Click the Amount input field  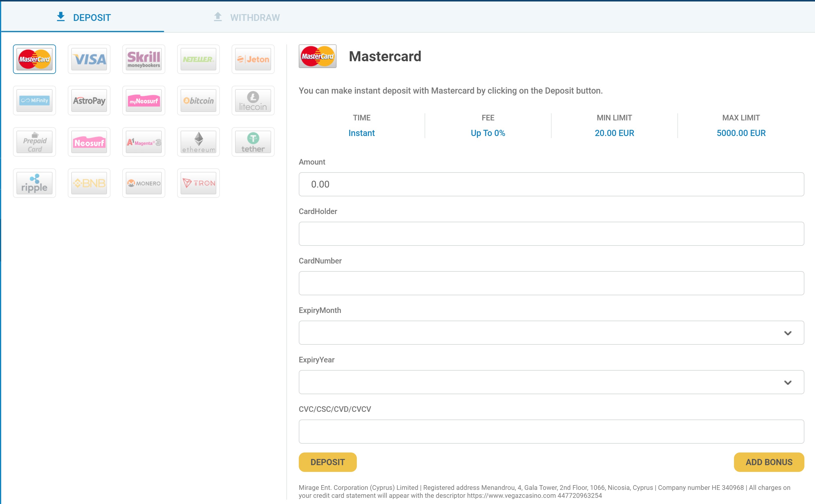[x=551, y=184]
